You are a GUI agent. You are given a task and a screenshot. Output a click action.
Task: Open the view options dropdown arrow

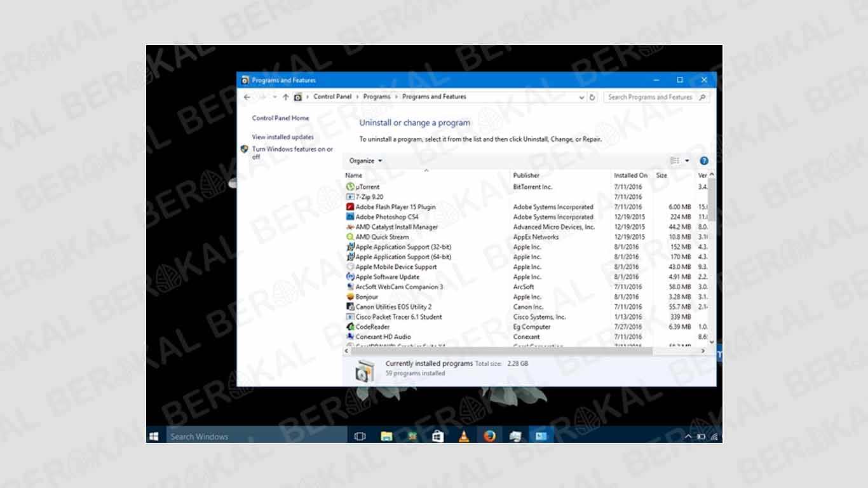pos(687,161)
